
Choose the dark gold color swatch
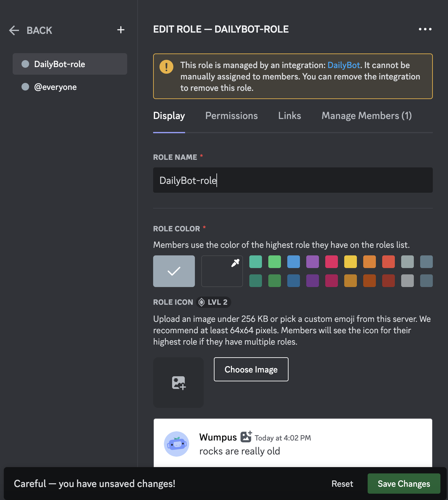click(x=351, y=281)
